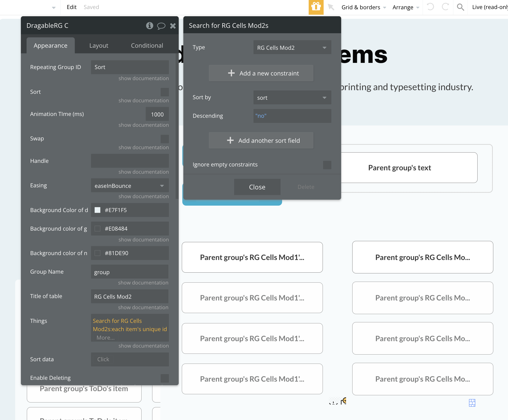508x420 pixels.
Task: Click the Animation Time value 1000
Action: [x=157, y=114]
